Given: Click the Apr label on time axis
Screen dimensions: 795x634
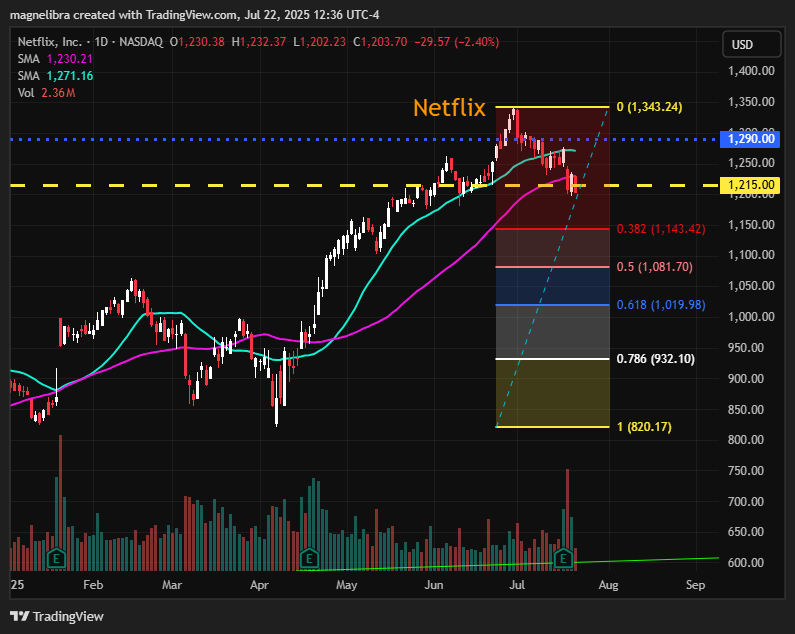Looking at the screenshot, I should tap(259, 585).
